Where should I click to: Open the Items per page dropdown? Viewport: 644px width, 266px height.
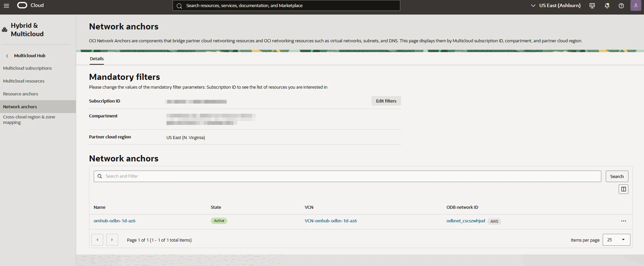pyautogui.click(x=616, y=240)
